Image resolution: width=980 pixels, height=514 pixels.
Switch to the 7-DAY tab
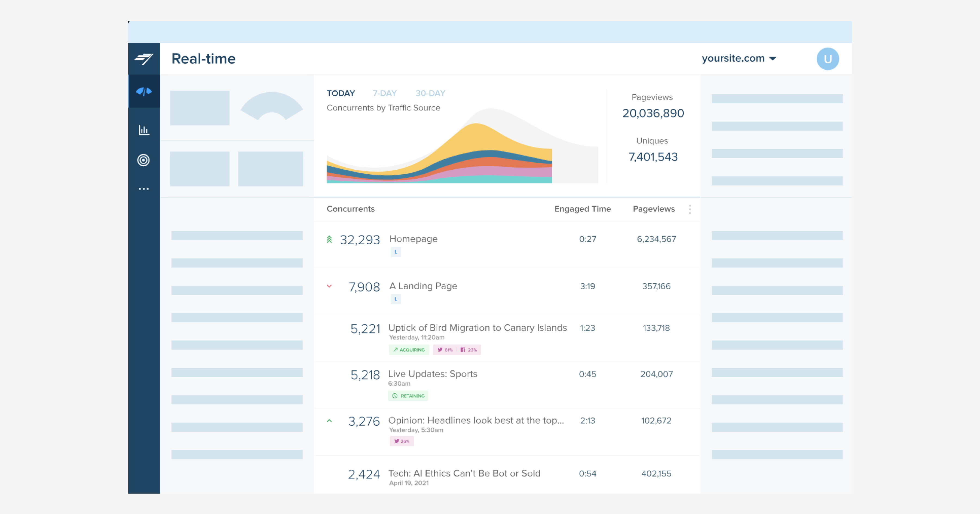(x=384, y=93)
